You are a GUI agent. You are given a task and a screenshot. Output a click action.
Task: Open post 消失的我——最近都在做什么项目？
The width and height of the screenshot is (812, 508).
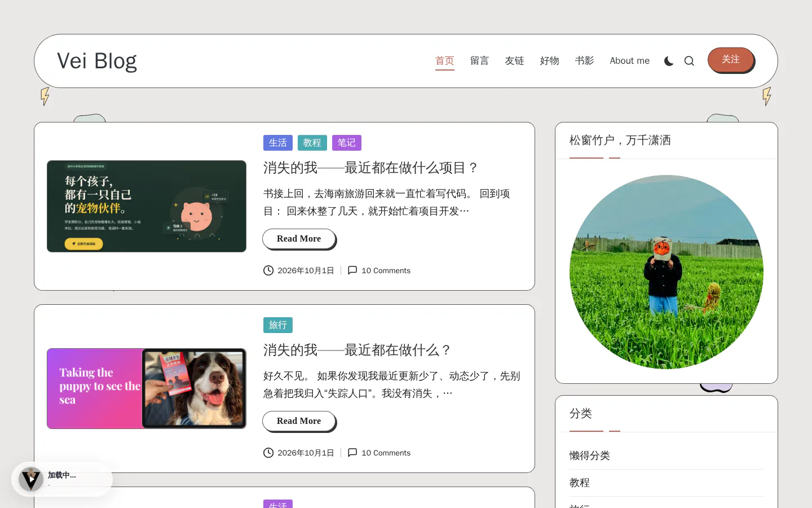(x=372, y=168)
